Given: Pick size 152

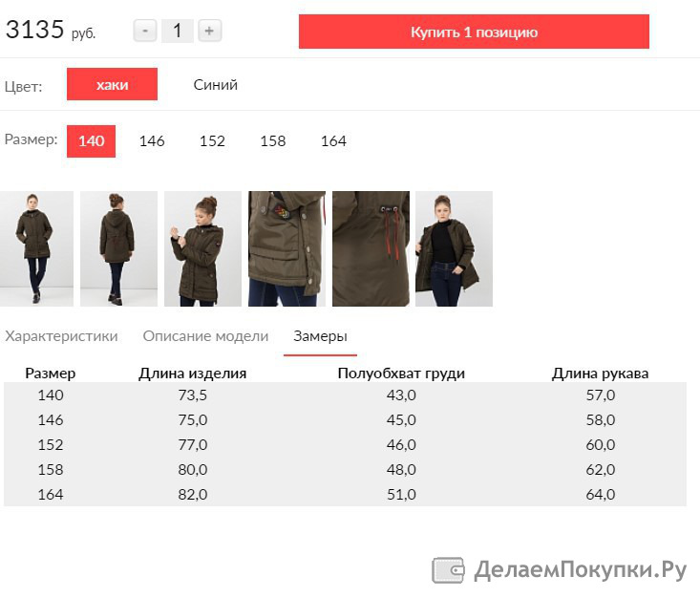Looking at the screenshot, I should pyautogui.click(x=212, y=141).
